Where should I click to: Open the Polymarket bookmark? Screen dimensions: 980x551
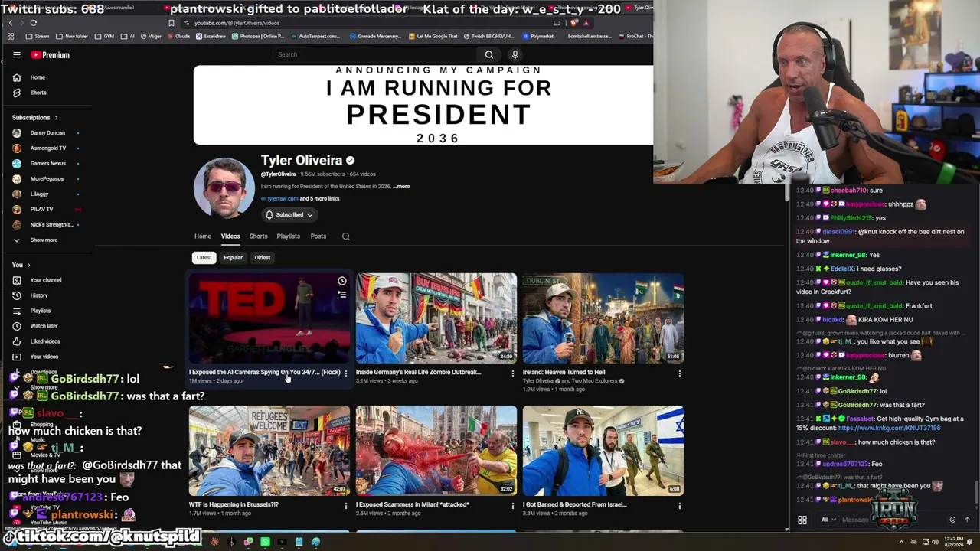[538, 36]
